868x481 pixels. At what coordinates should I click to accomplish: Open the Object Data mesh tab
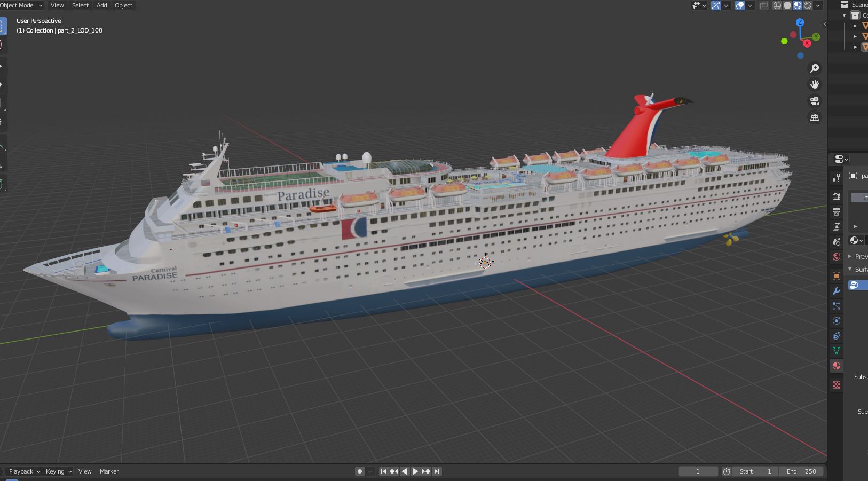837,351
